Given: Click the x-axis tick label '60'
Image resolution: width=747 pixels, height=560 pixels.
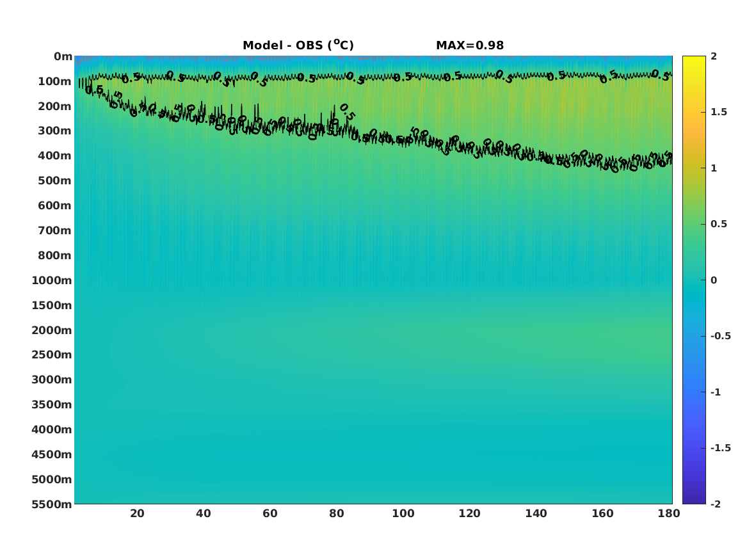Looking at the screenshot, I should click(270, 513).
